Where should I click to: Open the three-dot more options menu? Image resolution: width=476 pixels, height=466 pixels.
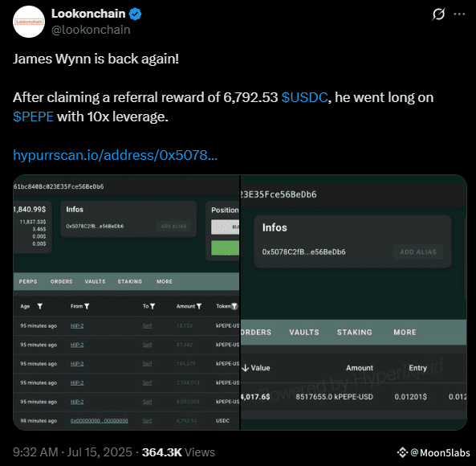(x=459, y=14)
